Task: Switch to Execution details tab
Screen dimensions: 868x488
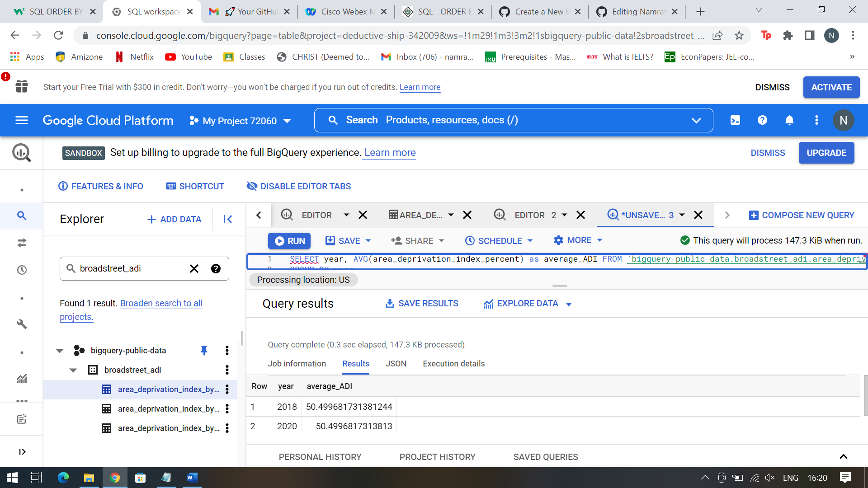Action: click(453, 364)
